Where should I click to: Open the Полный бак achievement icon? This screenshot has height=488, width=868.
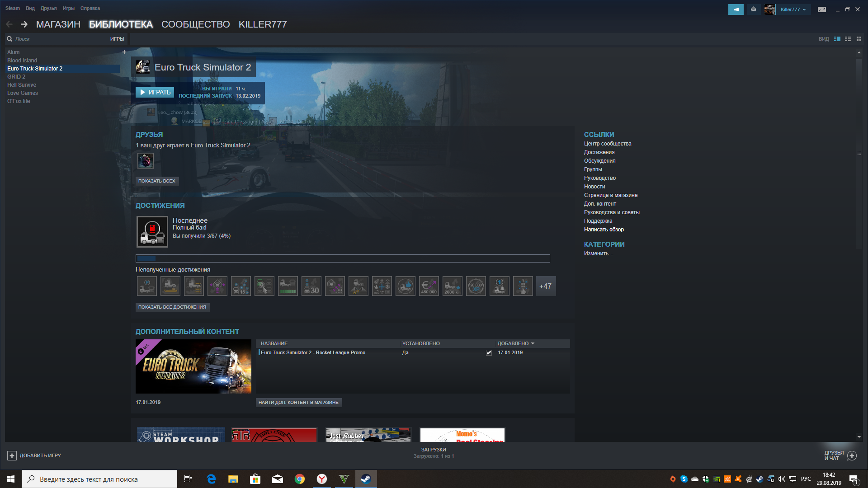(x=152, y=231)
